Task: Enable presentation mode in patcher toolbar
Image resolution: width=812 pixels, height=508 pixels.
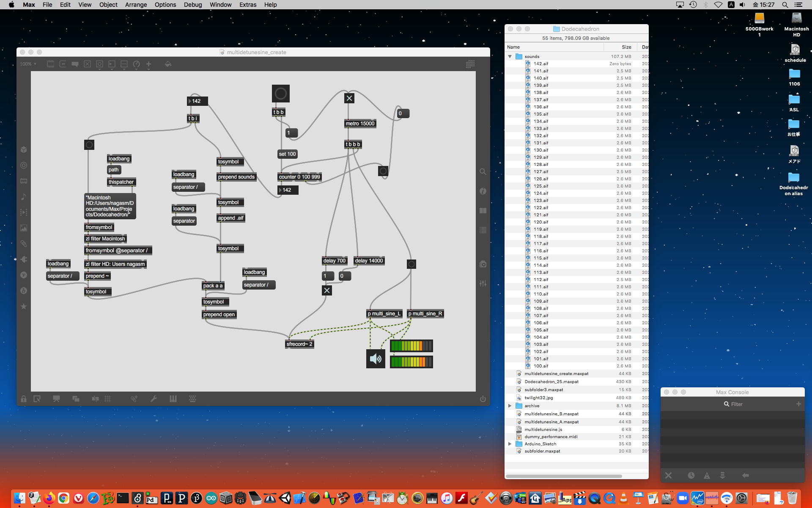Action: 56,399
